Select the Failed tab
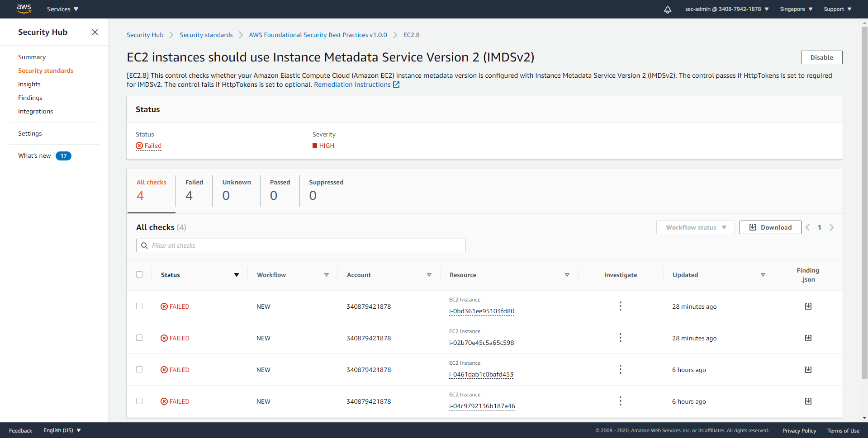This screenshot has width=868, height=438. coord(194,190)
